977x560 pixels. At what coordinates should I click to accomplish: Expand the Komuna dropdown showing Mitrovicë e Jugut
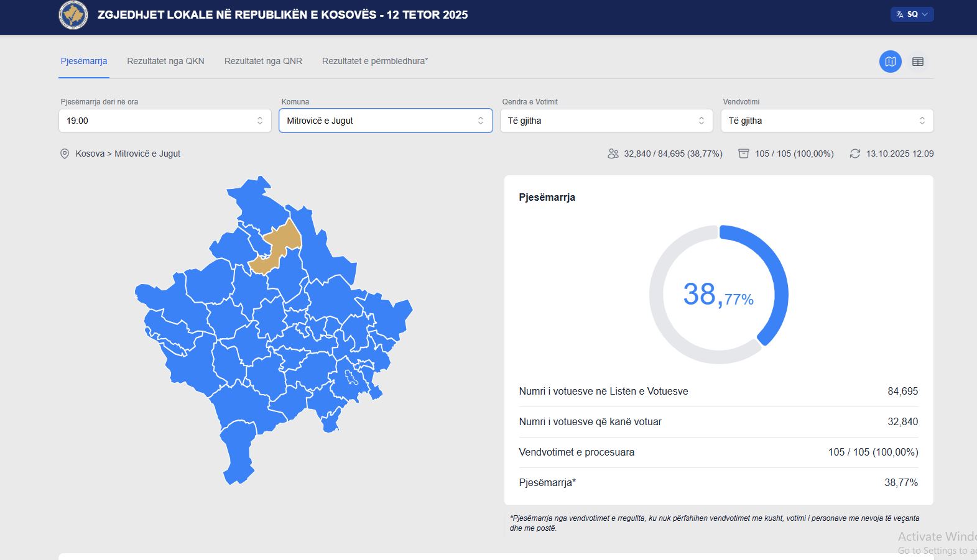[x=386, y=121]
